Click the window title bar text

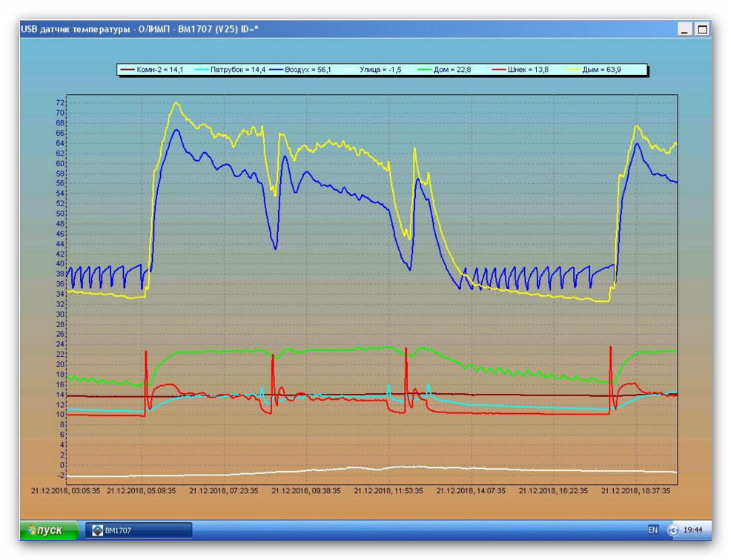click(x=139, y=30)
